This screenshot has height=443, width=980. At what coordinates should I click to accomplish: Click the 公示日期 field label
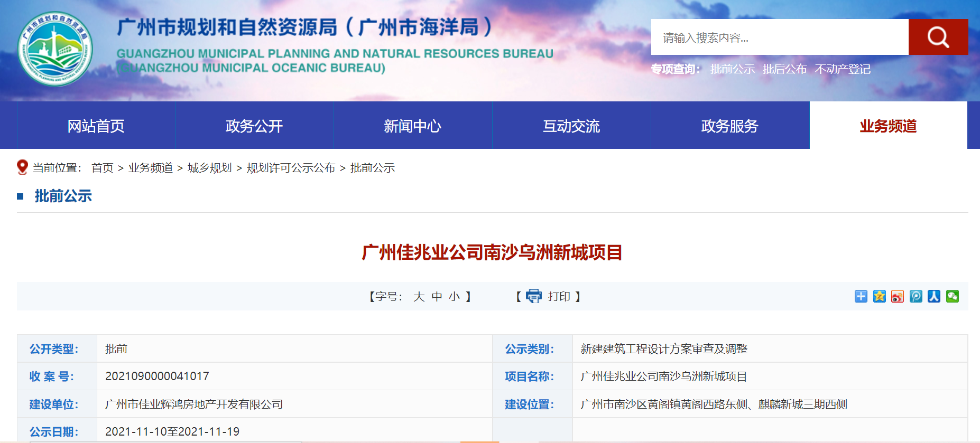pyautogui.click(x=54, y=432)
